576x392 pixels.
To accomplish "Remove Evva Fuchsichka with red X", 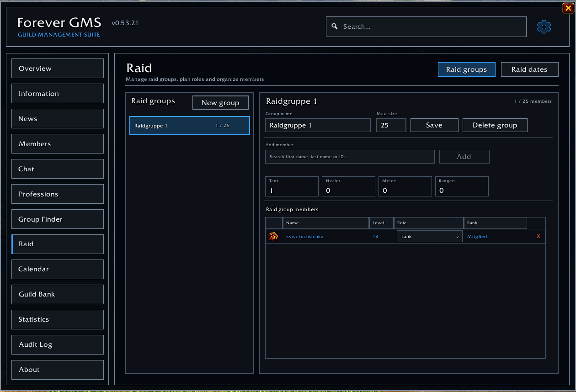I will [539, 236].
